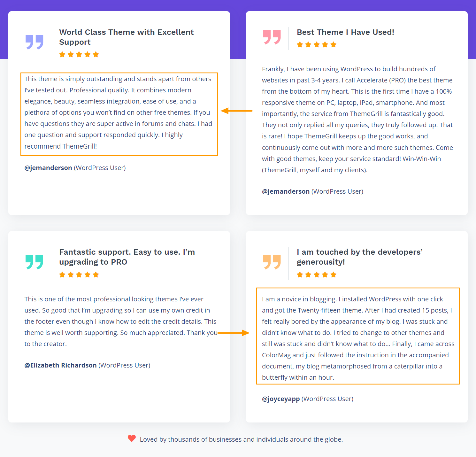Viewport: 476px width, 457px height.
Task: Click stars under 'Fantastic support' heading
Action: coord(79,275)
